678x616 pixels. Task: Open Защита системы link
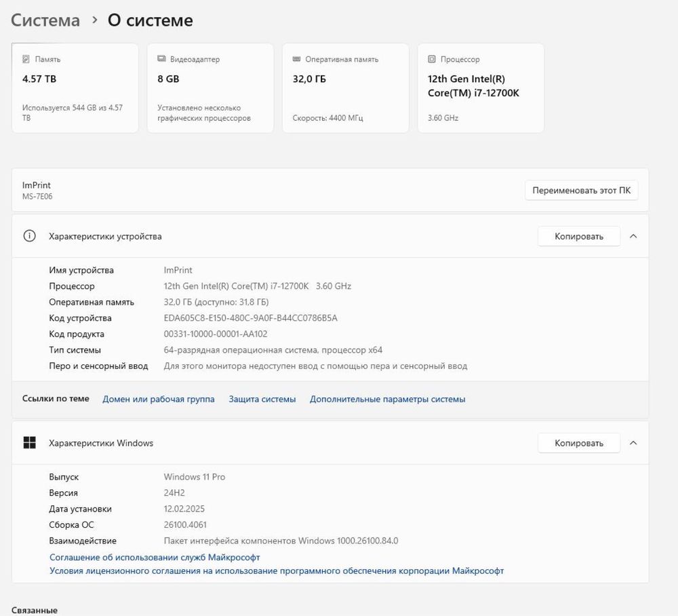coord(262,399)
